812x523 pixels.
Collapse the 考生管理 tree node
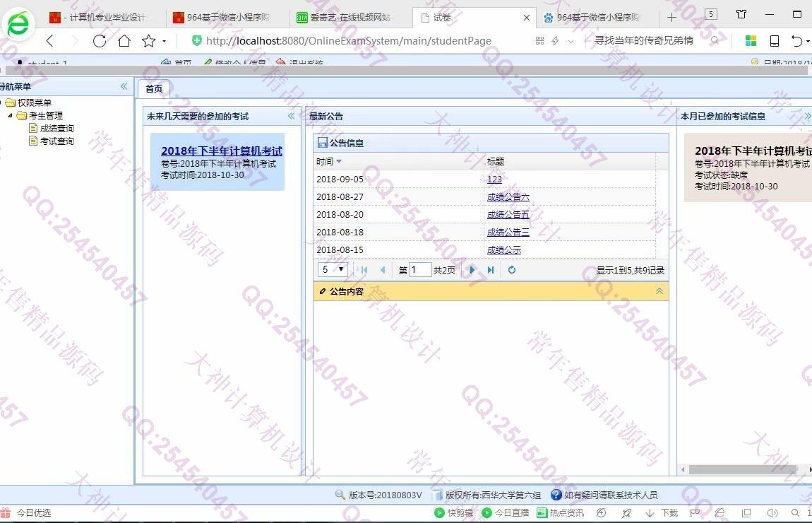coord(10,116)
